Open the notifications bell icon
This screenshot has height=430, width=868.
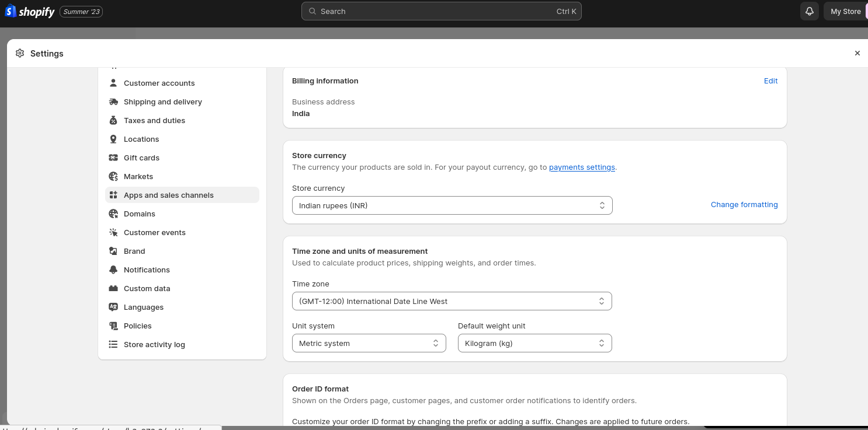(810, 11)
